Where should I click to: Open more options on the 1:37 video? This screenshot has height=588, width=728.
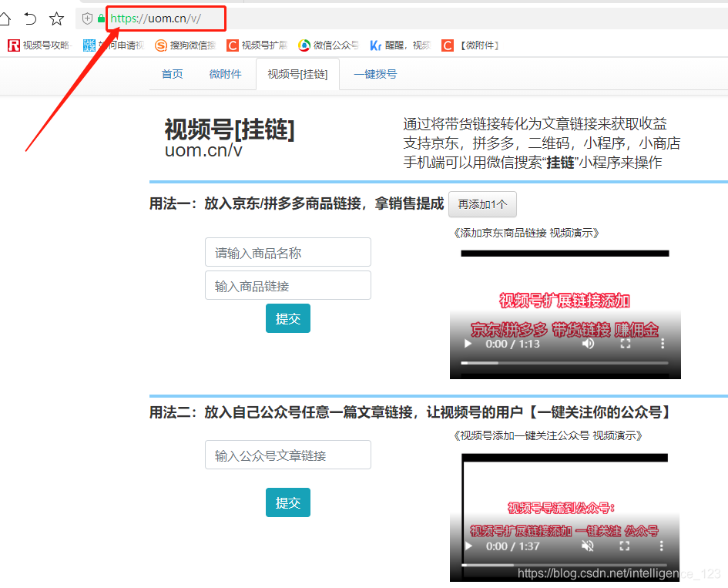pos(662,546)
